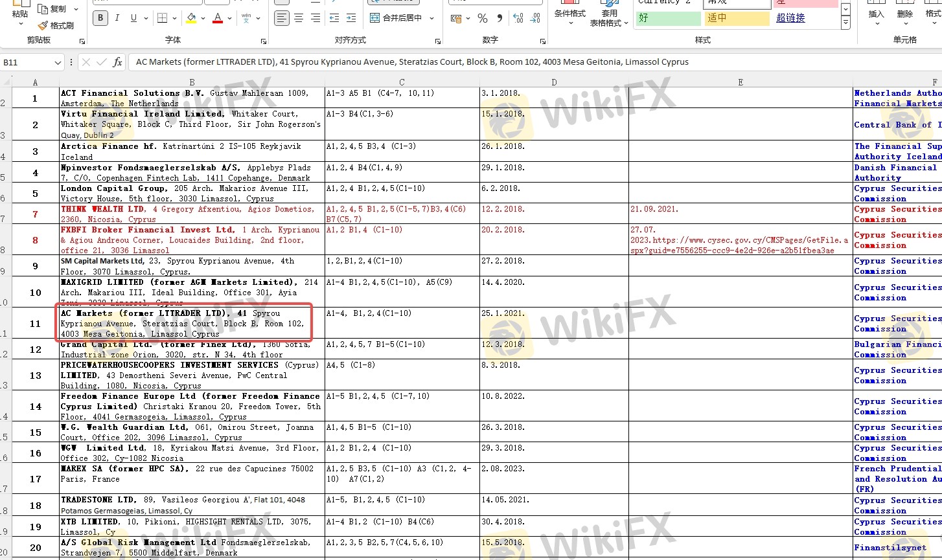The image size is (942, 560).
Task: Toggle underline formatting
Action: pyautogui.click(x=133, y=18)
